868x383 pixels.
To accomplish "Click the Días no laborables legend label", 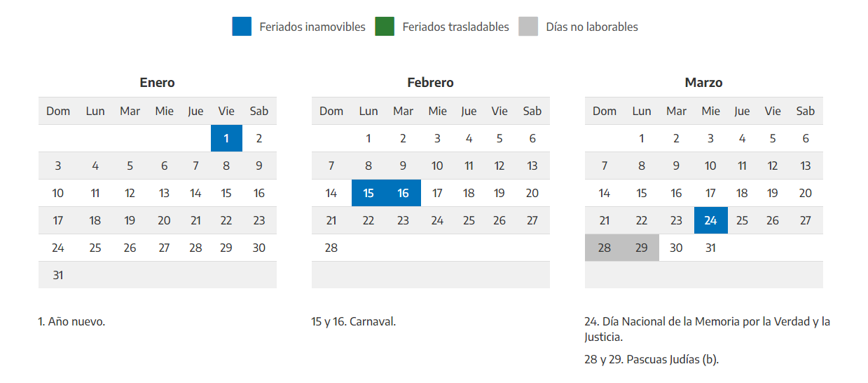I will (x=592, y=27).
